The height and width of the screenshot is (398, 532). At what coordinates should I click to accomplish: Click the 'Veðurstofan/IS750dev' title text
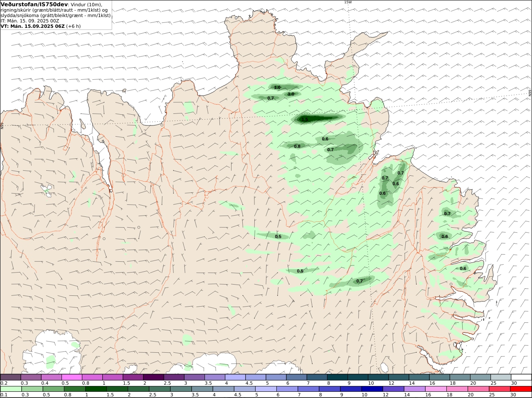tap(34, 4)
